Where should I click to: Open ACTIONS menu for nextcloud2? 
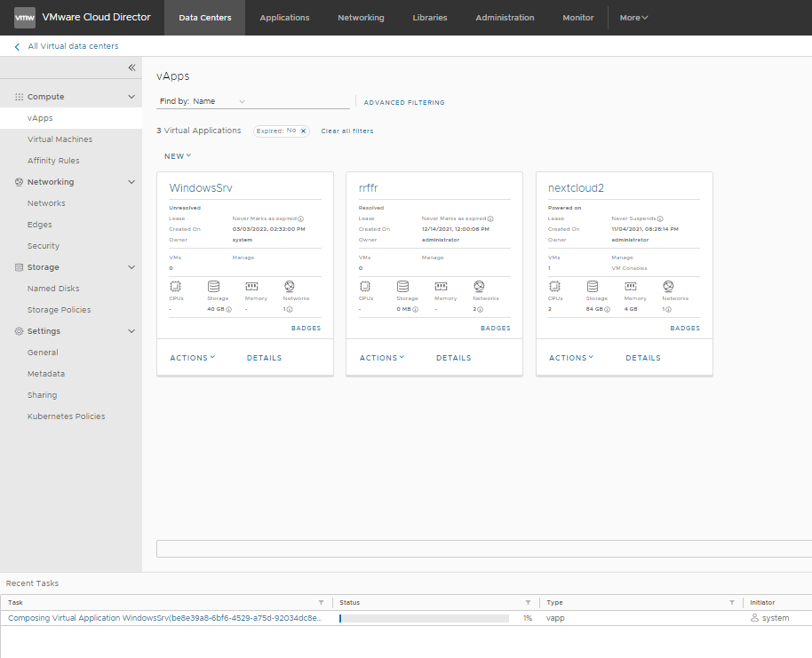571,358
